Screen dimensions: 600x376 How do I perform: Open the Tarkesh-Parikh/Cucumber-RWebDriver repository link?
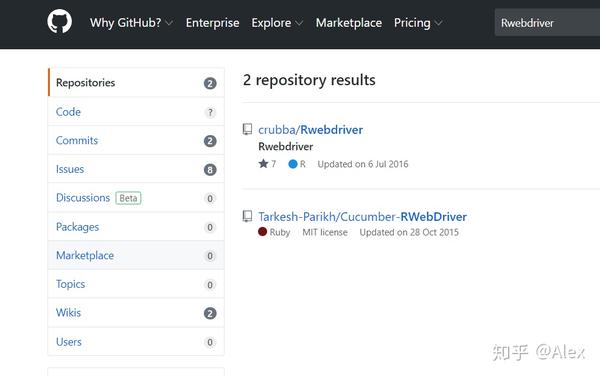click(362, 216)
